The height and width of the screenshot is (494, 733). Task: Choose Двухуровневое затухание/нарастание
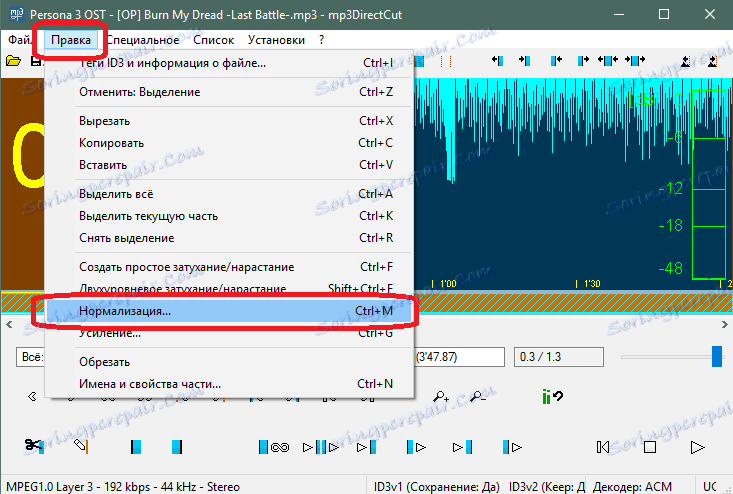(229, 288)
